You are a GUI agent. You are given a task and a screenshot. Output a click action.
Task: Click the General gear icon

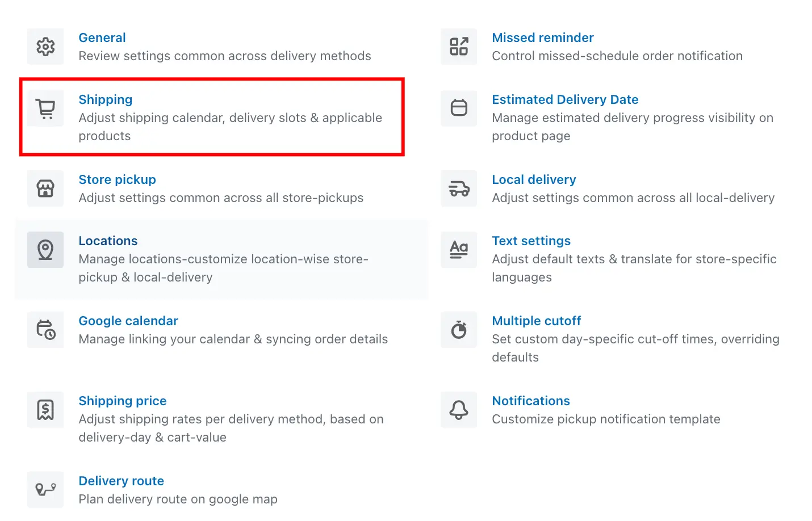pos(45,47)
